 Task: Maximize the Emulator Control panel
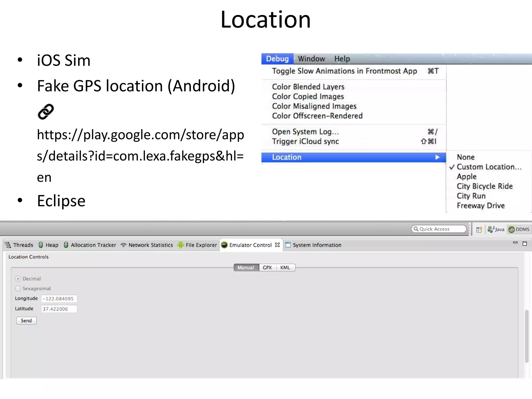coord(524,244)
